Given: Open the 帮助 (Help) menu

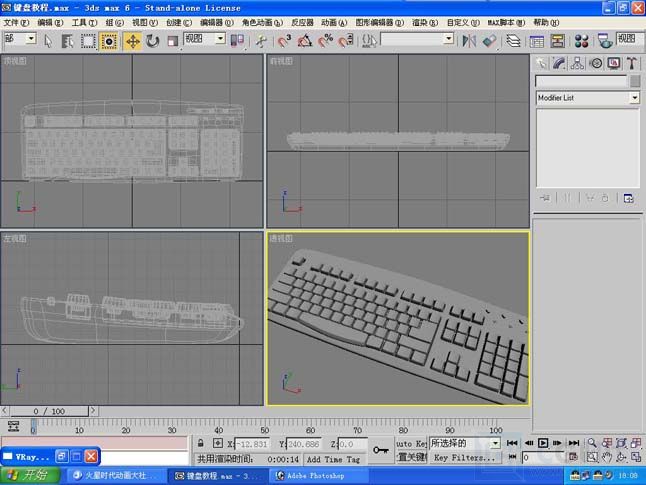Looking at the screenshot, I should click(x=546, y=23).
